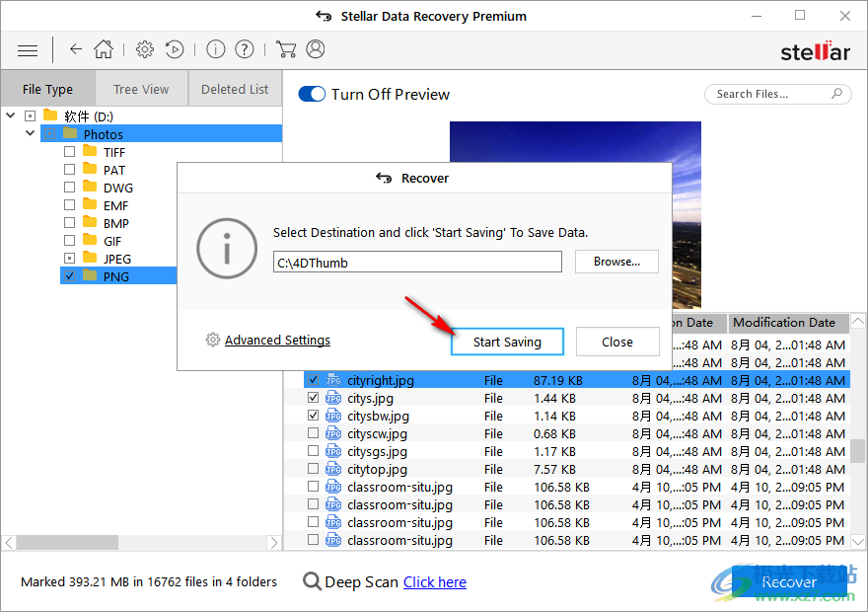
Task: Click the TIFF folder icon
Action: pos(90,151)
